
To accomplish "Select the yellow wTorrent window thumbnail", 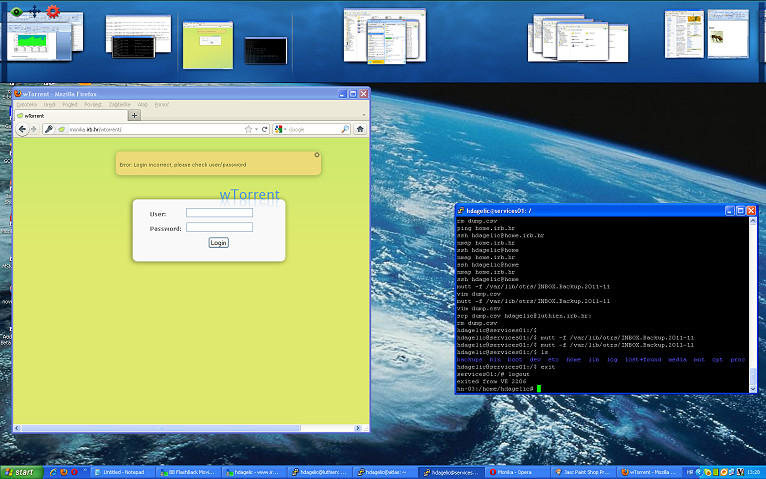I will (208, 45).
